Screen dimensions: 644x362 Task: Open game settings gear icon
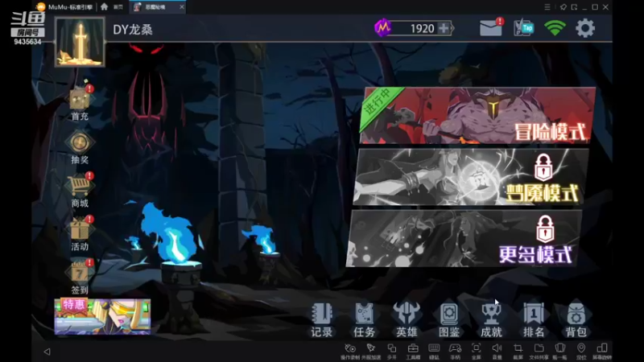click(585, 28)
